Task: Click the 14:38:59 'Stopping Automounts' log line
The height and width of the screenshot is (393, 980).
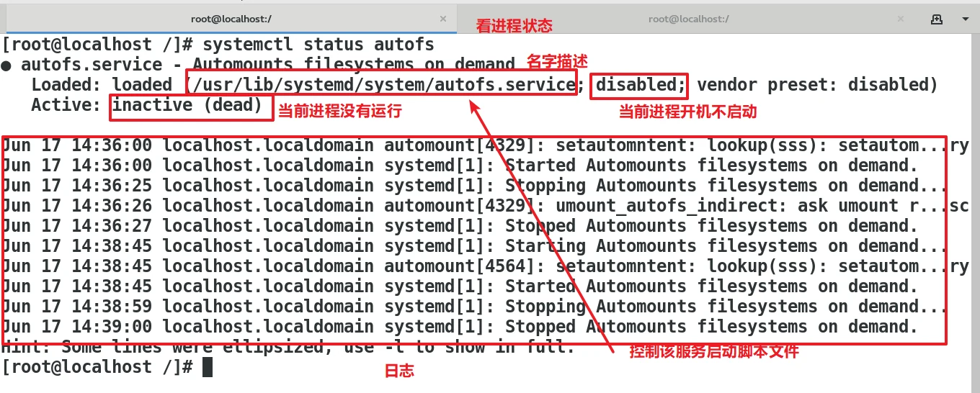Action: pyautogui.click(x=475, y=307)
